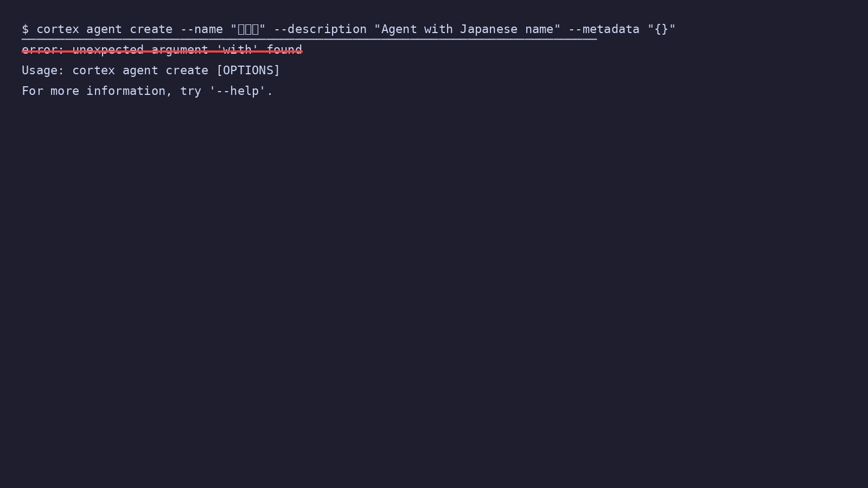This screenshot has width=868, height=488.
Task: Click the --metadata flag
Action: (604, 29)
